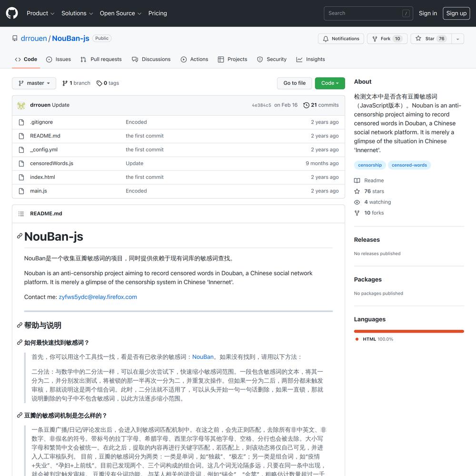Screen dimensions: 476x476
Task: Expand the Open Source menu
Action: 120,13
